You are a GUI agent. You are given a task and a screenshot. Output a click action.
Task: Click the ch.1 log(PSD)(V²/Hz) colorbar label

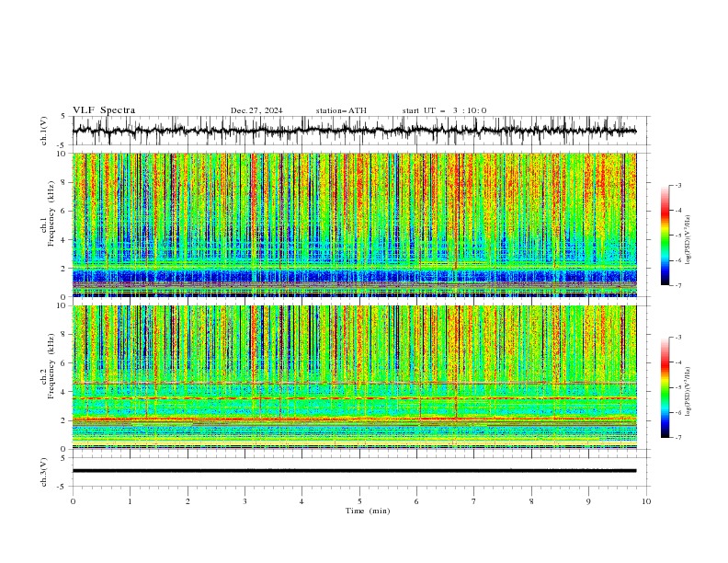(689, 240)
